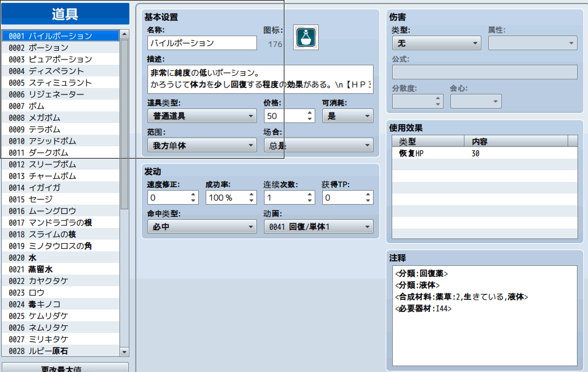Screen dimensions: 588x372
Task: Decrease 价格 with the down arrow
Action: [x=310, y=119]
